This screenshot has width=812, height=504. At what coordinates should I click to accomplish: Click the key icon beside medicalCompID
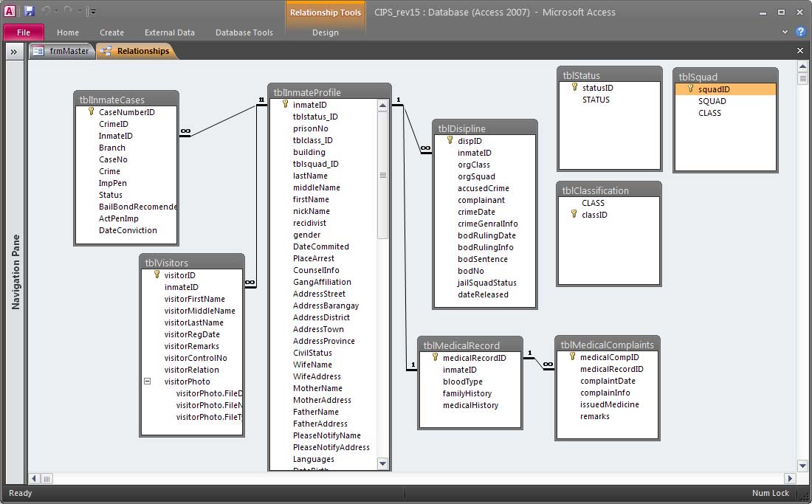pyautogui.click(x=572, y=356)
